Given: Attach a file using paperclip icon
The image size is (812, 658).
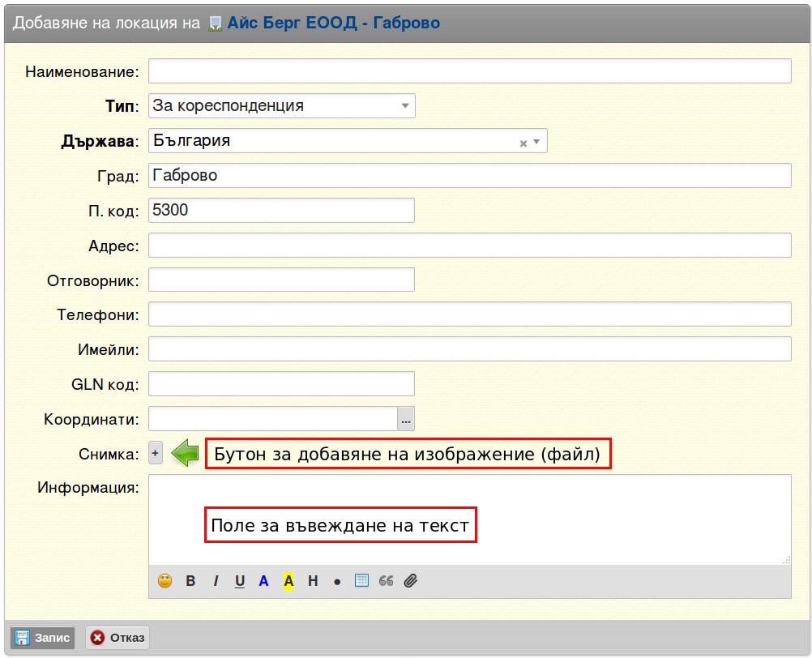Looking at the screenshot, I should point(411,581).
